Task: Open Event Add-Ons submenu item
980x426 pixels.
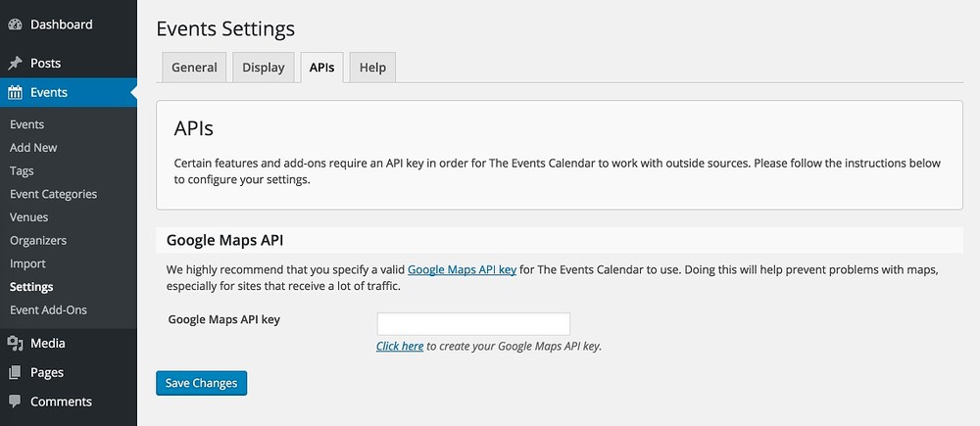Action: point(48,309)
